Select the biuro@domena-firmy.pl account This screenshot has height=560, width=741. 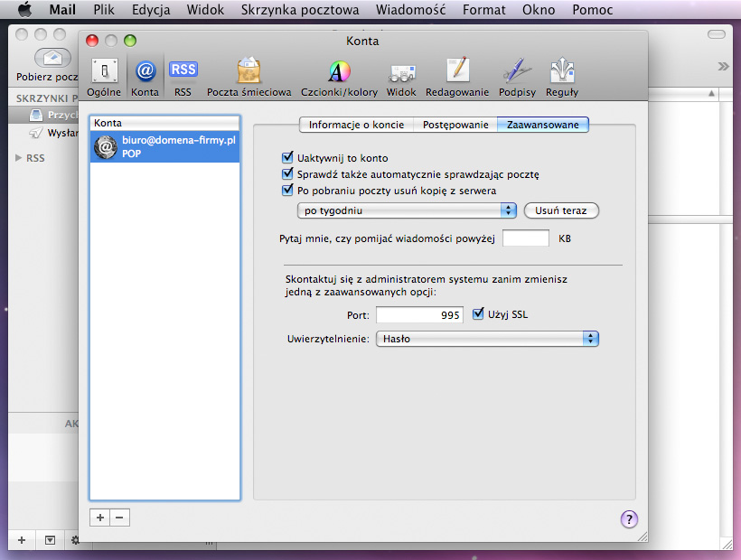point(165,146)
